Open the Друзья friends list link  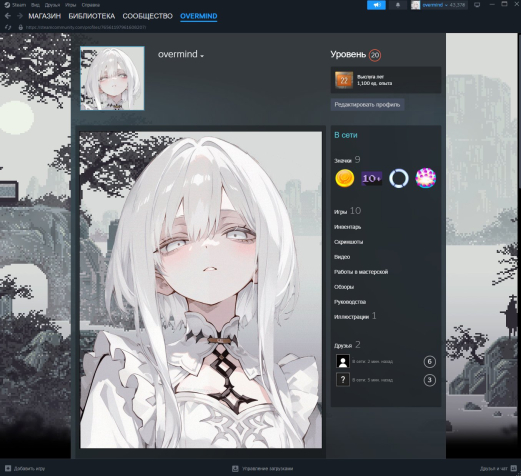347,345
